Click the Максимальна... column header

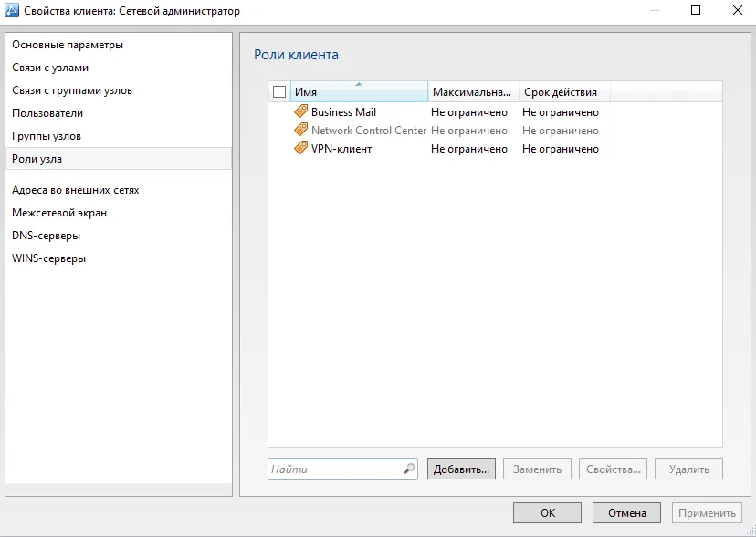474,91
